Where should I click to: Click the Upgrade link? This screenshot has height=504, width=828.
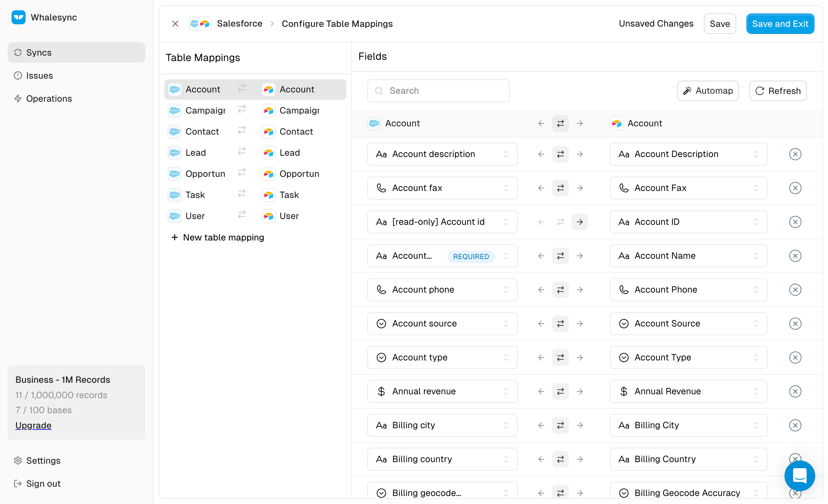[x=33, y=425]
